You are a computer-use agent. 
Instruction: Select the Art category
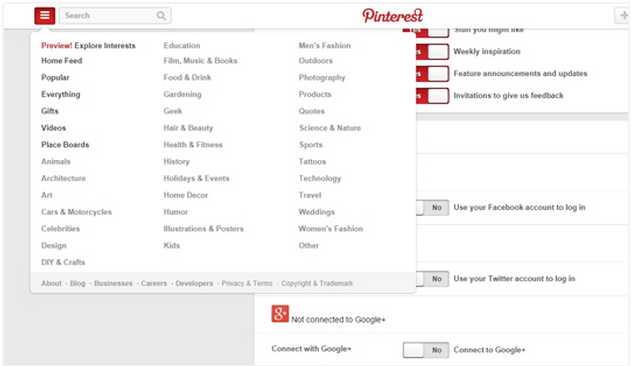click(47, 195)
